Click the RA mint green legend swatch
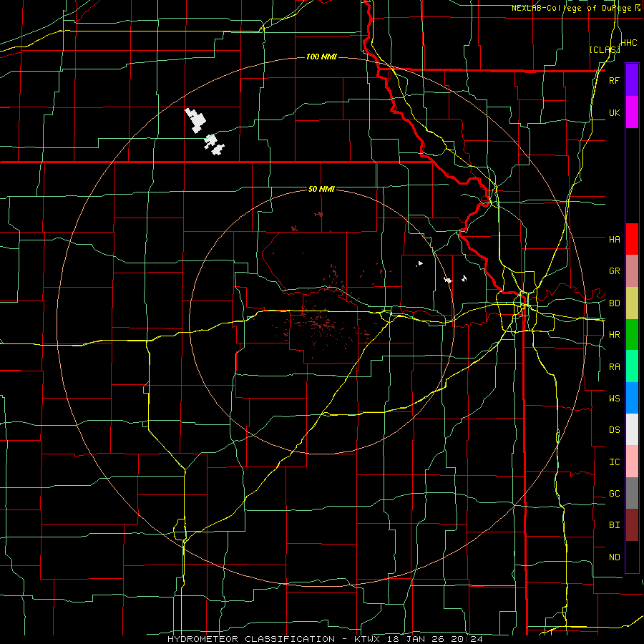This screenshot has width=644, height=644. pos(632,366)
